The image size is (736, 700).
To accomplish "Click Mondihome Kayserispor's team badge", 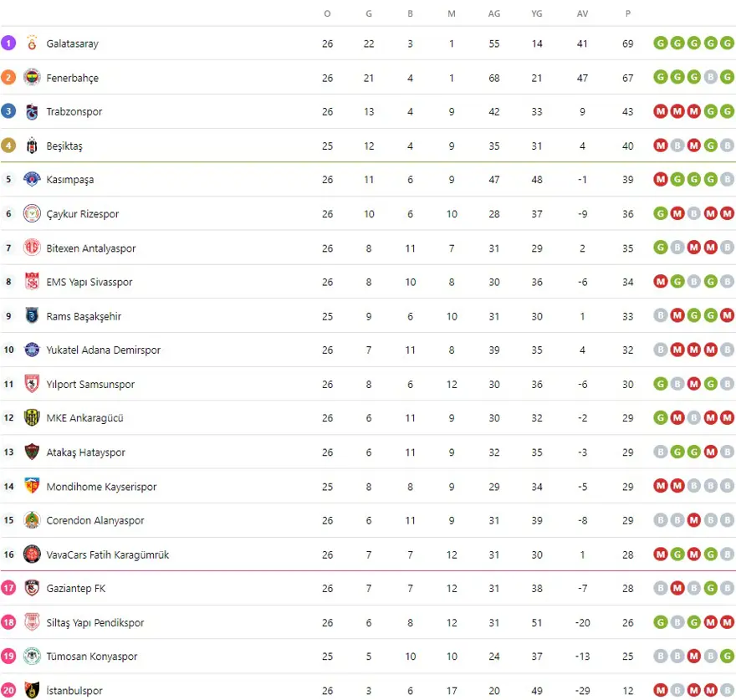I will [32, 487].
